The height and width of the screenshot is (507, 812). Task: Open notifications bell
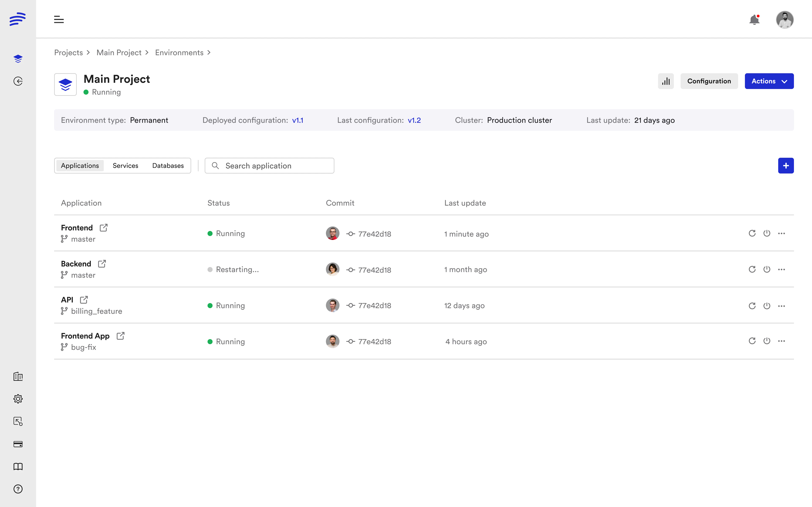click(x=755, y=20)
